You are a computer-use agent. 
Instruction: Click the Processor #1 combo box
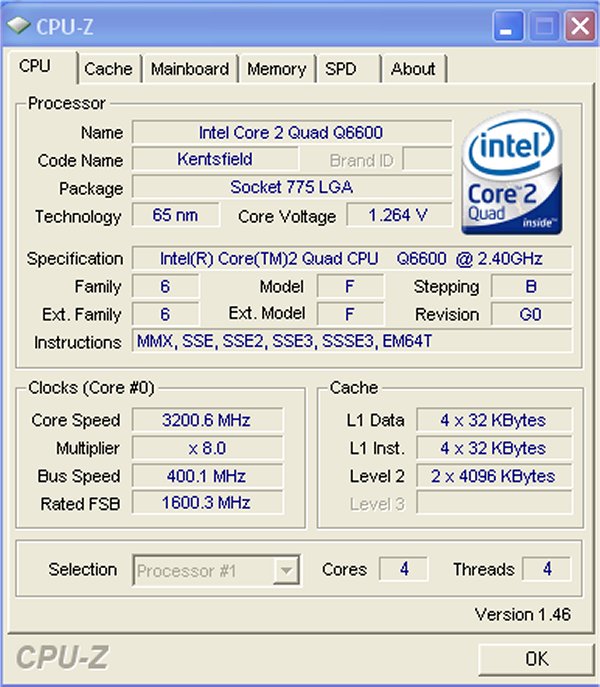[x=217, y=570]
